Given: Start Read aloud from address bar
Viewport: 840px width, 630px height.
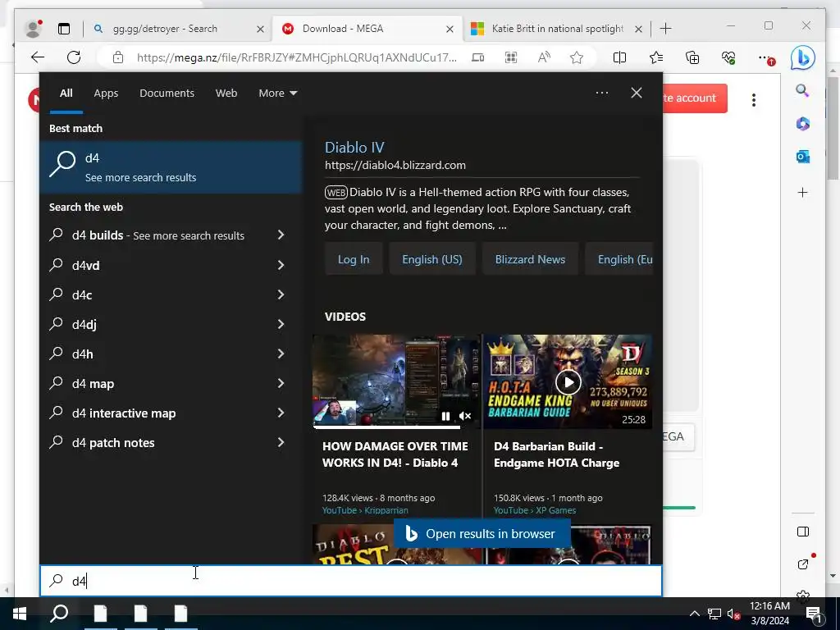Looking at the screenshot, I should click(544, 57).
